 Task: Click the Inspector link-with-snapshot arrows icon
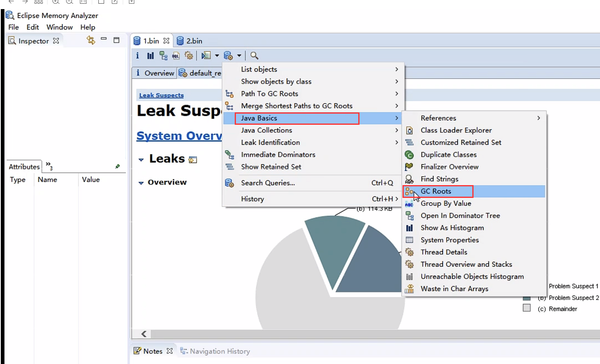pyautogui.click(x=91, y=40)
